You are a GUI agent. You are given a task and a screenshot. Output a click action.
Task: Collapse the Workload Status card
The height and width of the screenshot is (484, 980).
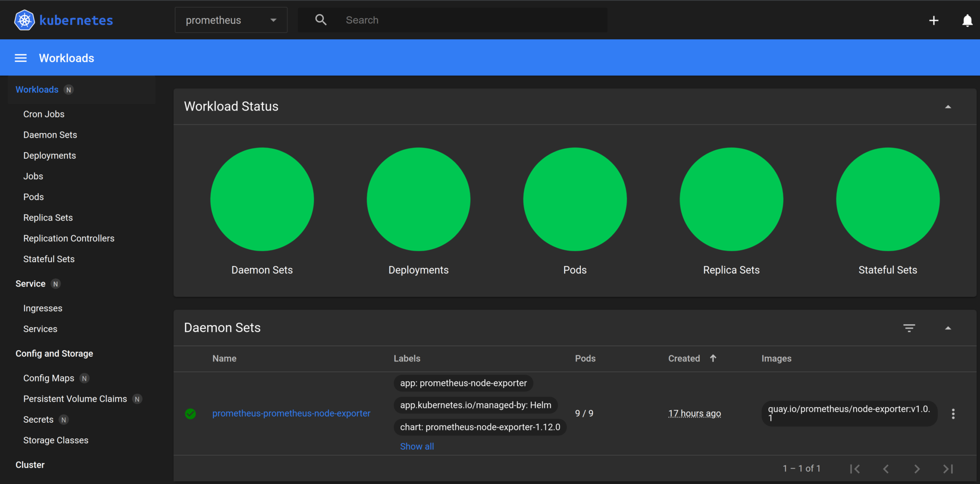point(948,107)
